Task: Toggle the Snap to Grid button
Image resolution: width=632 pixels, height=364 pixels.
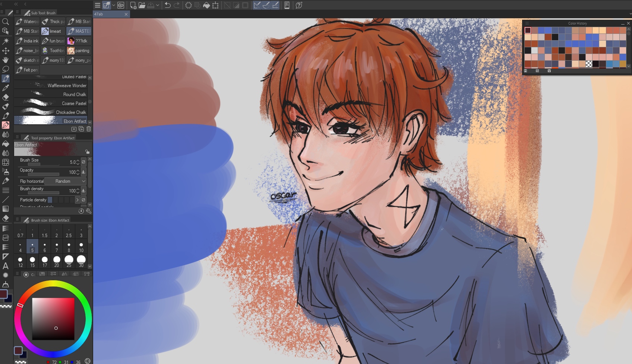Action: point(276,5)
